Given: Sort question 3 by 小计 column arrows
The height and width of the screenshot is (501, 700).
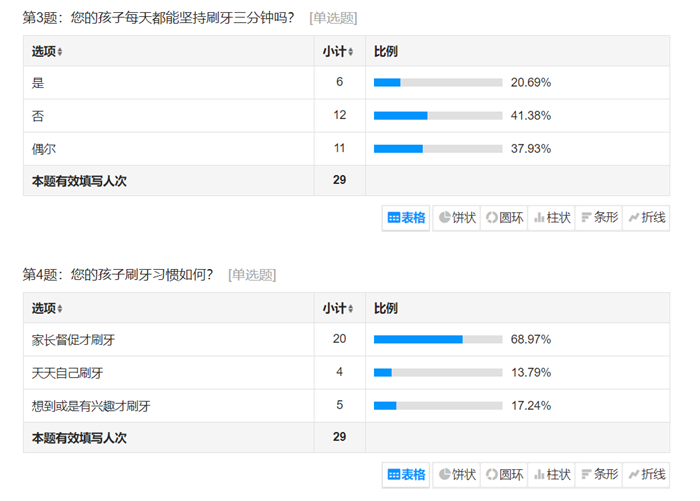Looking at the screenshot, I should pos(350,52).
